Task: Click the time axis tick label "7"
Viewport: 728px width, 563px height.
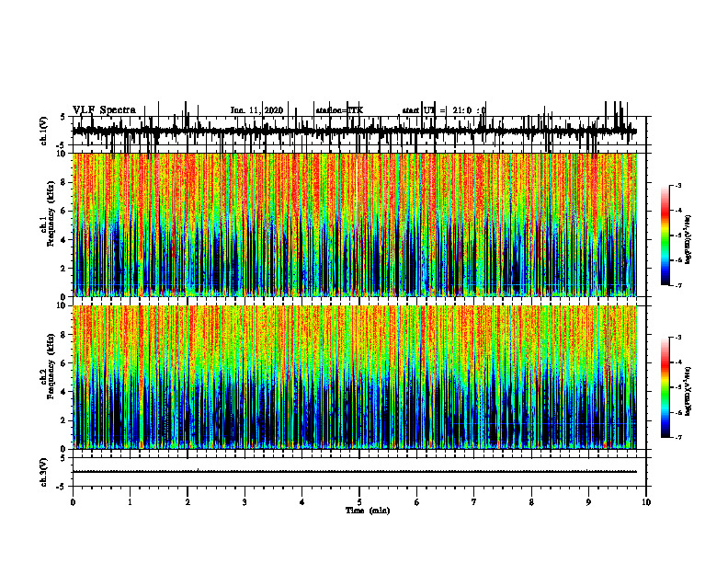Action: [474, 502]
